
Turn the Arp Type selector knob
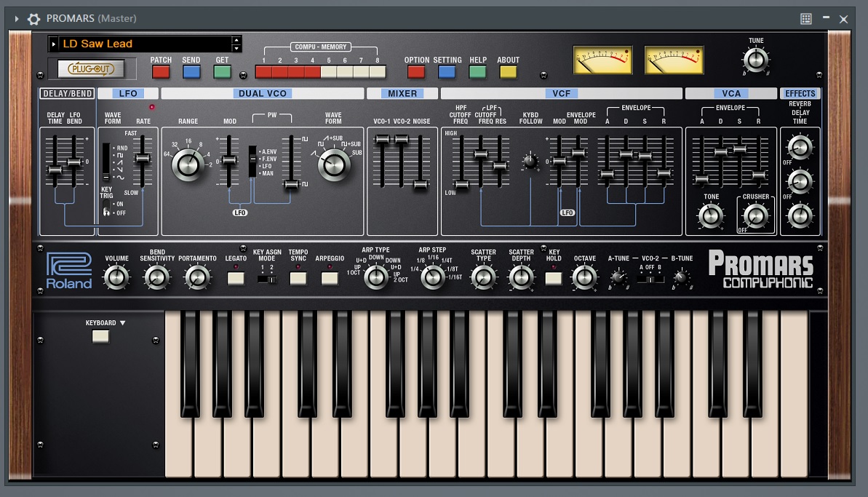376,277
